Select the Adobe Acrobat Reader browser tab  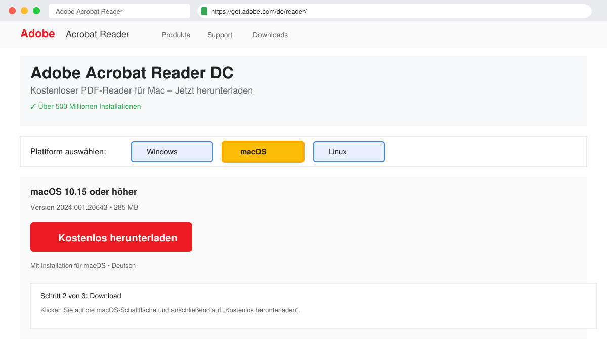coord(119,11)
